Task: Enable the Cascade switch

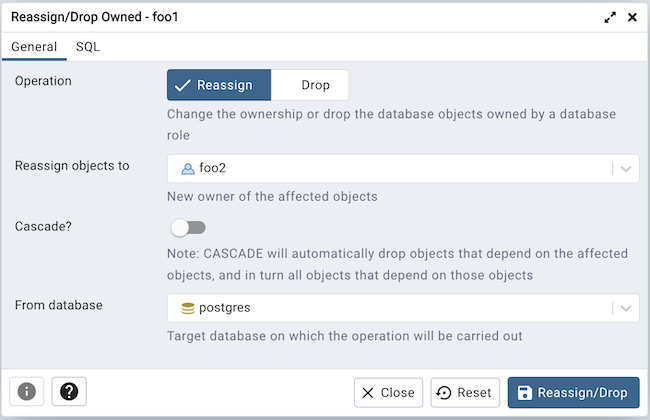Action: 188,228
